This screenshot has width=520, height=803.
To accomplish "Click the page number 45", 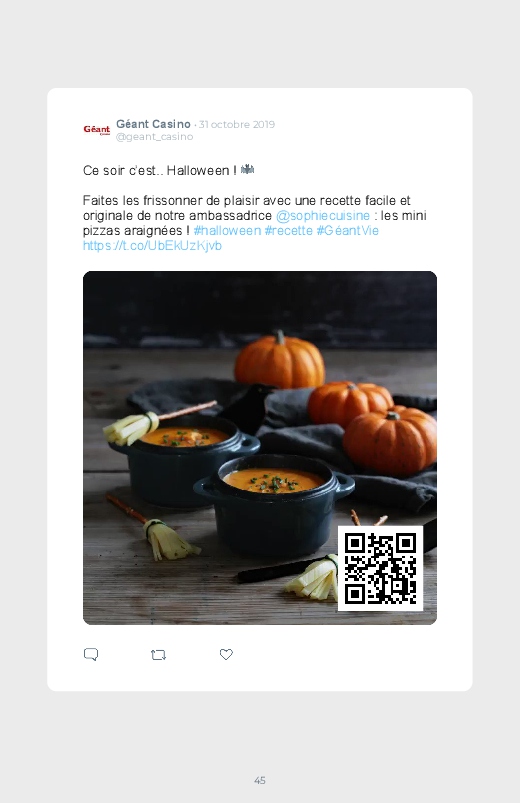I will 260,780.
